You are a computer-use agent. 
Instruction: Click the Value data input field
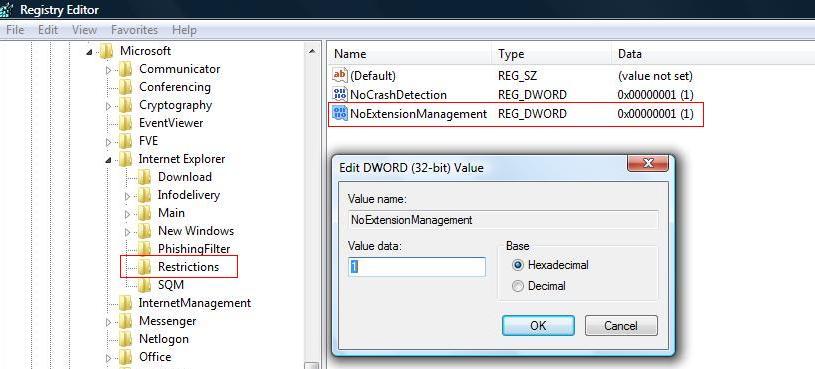pos(417,267)
